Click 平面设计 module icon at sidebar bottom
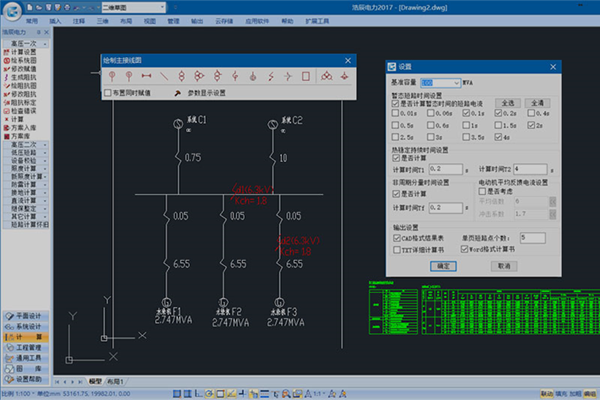 [x=9, y=316]
